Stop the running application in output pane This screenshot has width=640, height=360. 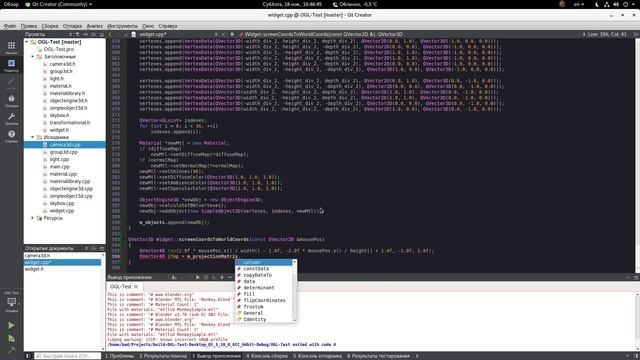tap(206, 278)
